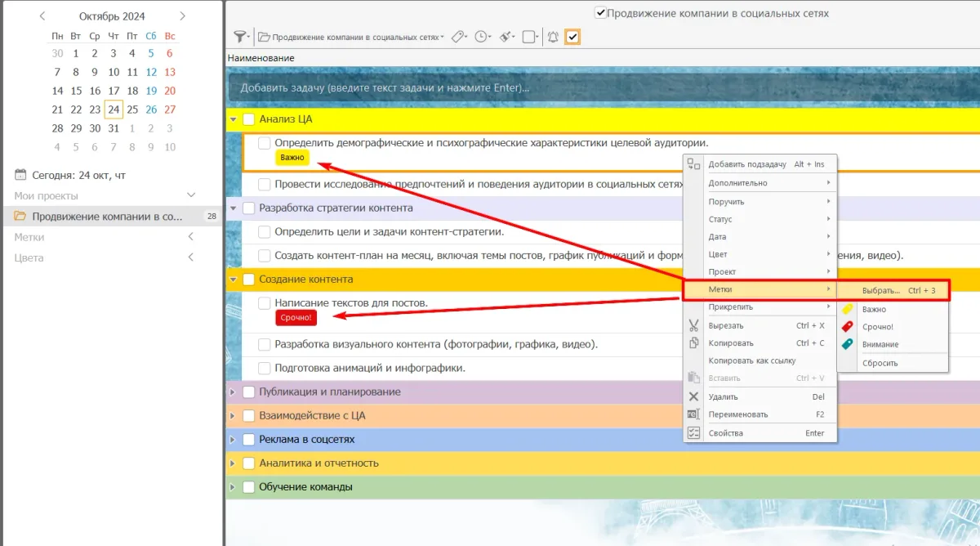Click the tag label icon in toolbar
The height and width of the screenshot is (546, 980).
click(x=457, y=37)
